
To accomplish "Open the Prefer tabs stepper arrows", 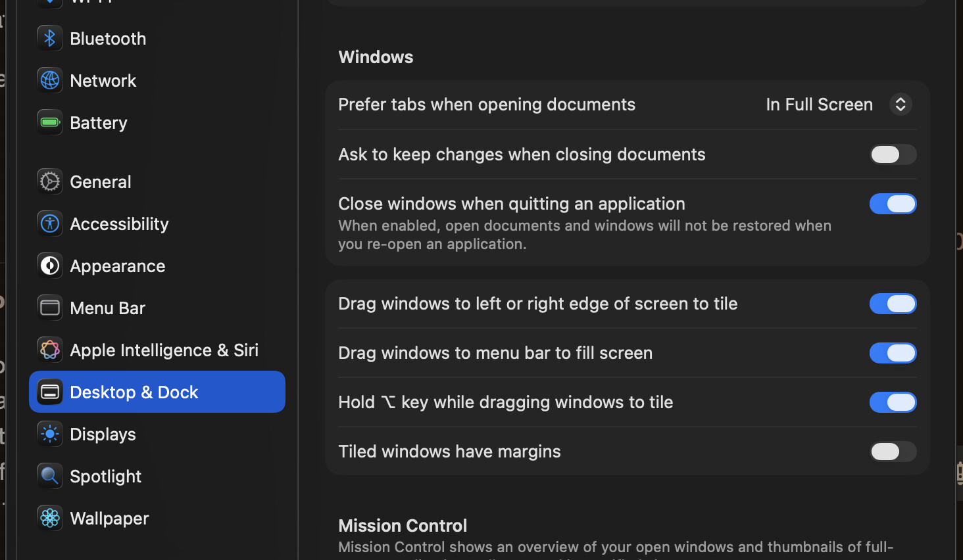I will 901,105.
